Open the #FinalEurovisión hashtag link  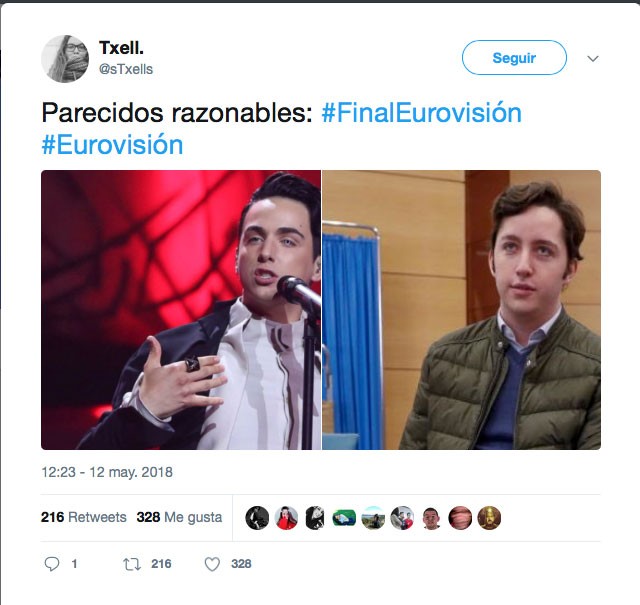click(422, 113)
